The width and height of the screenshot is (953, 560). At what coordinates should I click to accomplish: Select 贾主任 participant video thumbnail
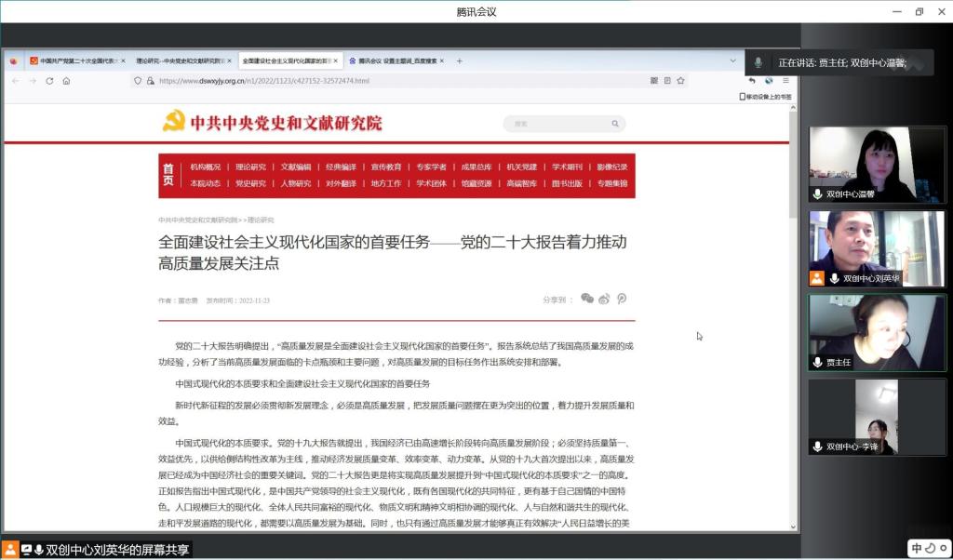tap(877, 333)
